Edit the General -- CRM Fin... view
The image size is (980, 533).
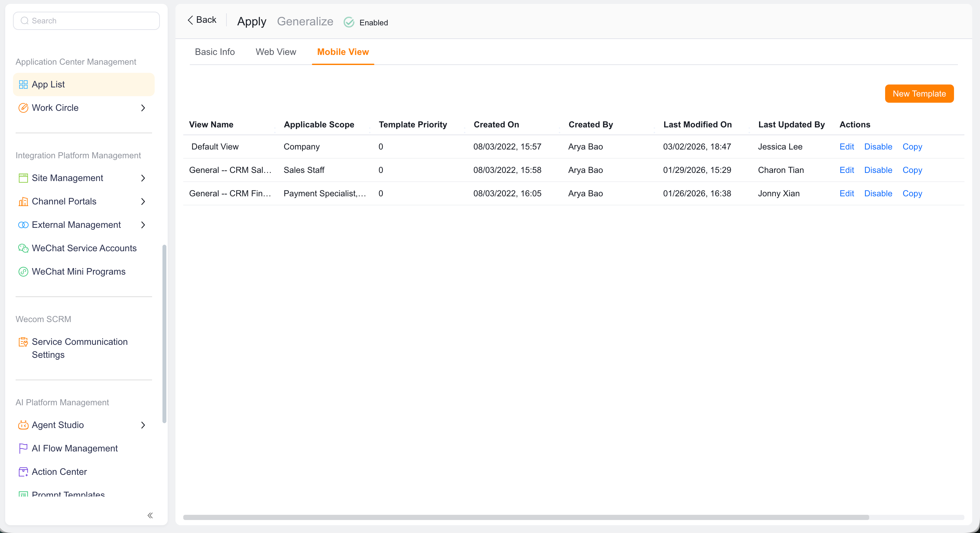pyautogui.click(x=846, y=193)
